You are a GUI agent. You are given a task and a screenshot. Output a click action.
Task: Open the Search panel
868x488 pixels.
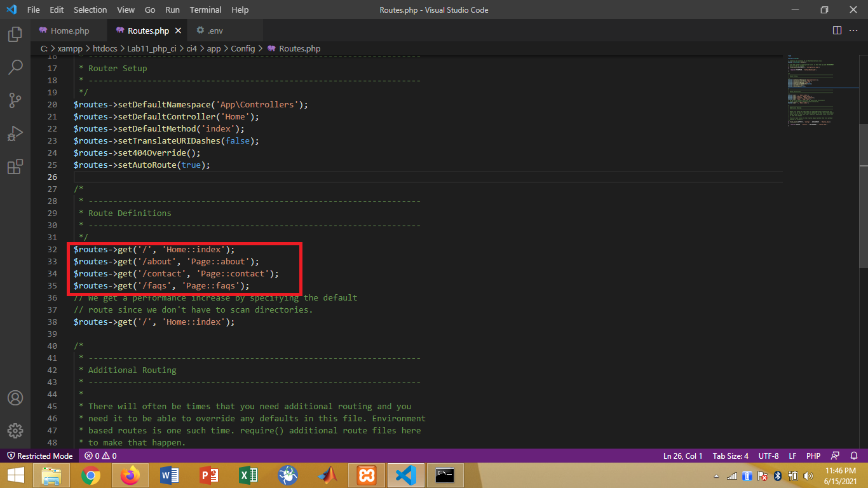click(x=14, y=67)
